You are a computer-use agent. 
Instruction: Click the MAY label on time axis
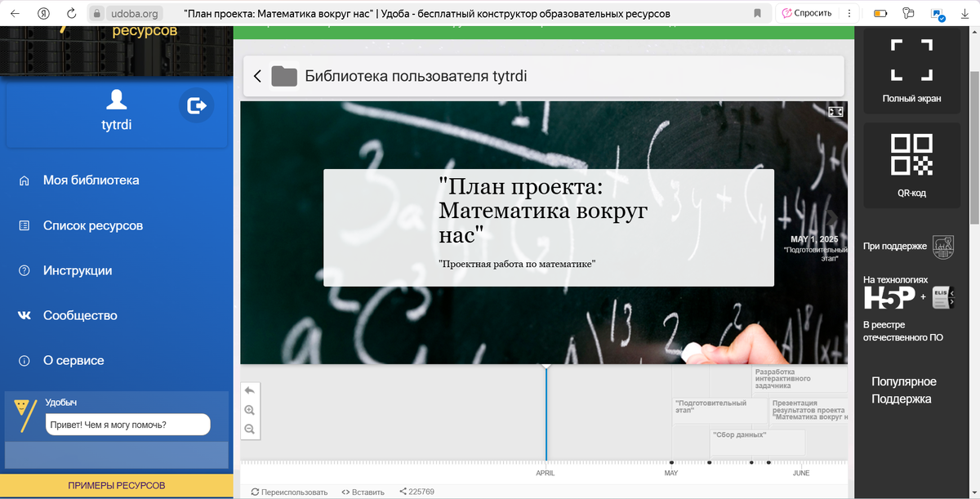pos(671,474)
